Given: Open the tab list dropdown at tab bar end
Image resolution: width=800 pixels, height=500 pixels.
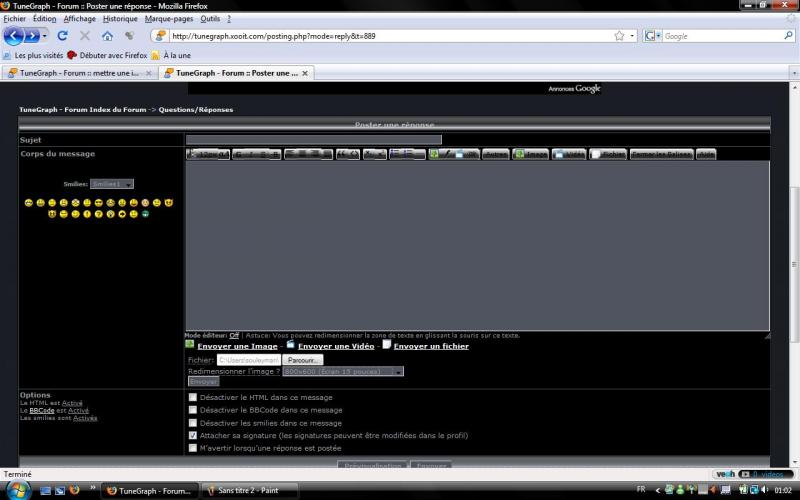Looking at the screenshot, I should click(x=794, y=73).
